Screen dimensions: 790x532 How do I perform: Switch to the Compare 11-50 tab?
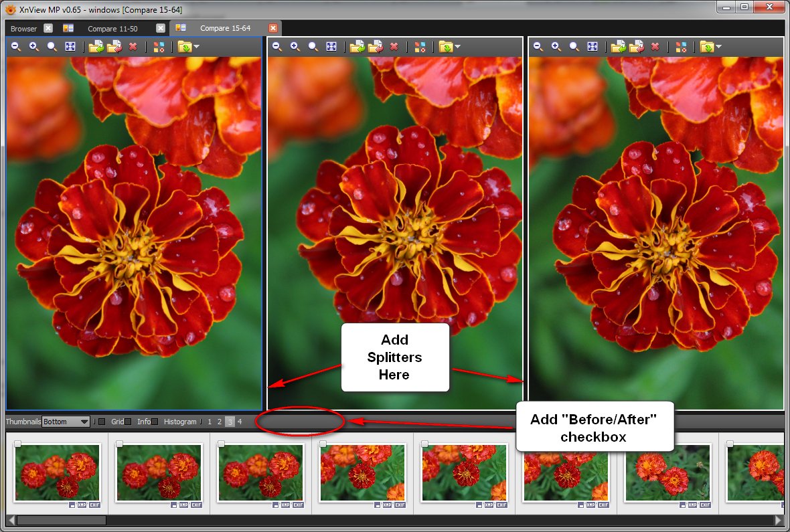pyautogui.click(x=112, y=28)
